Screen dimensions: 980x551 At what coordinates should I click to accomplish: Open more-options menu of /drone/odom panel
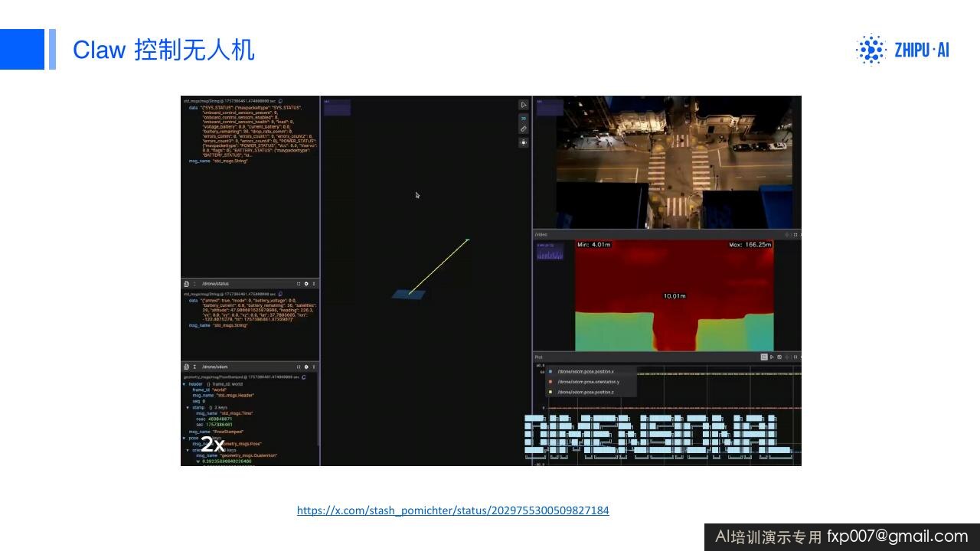pos(314,367)
